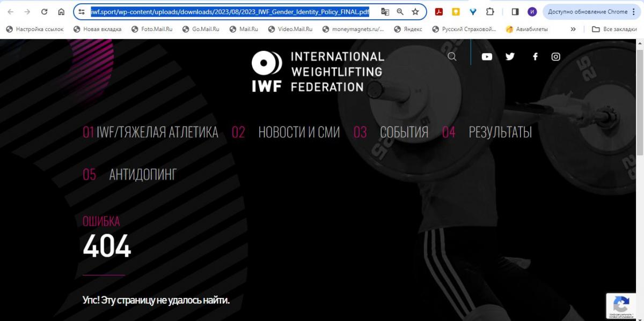View site information icon in address bar
Viewport: 644px width, 321px height.
coord(82,12)
